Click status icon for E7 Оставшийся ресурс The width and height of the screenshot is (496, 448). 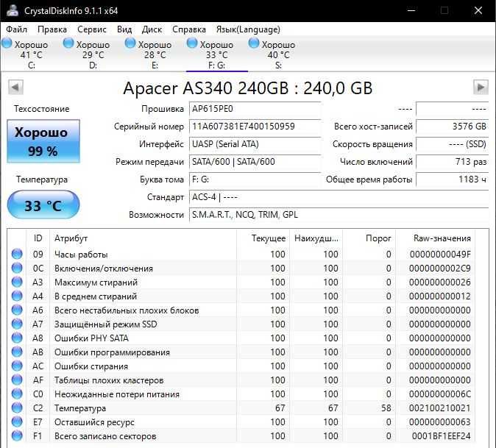tap(17, 422)
